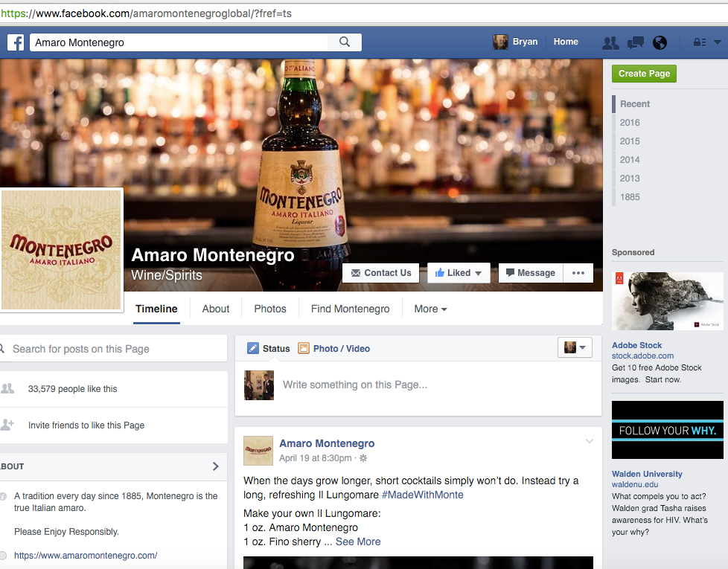Switch to the Timeline tab
This screenshot has width=728, height=569.
[156, 309]
